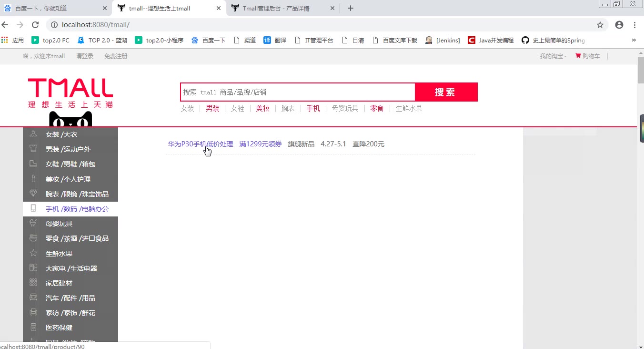Click the appliance icon beside 大家电 /生活电器
This screenshot has height=349, width=644.
click(33, 268)
